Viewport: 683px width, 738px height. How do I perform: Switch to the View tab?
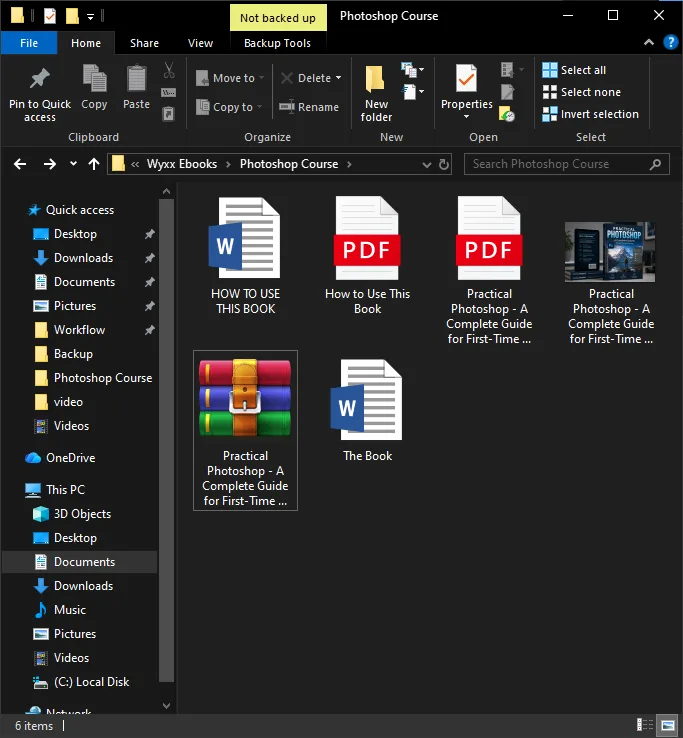point(200,43)
